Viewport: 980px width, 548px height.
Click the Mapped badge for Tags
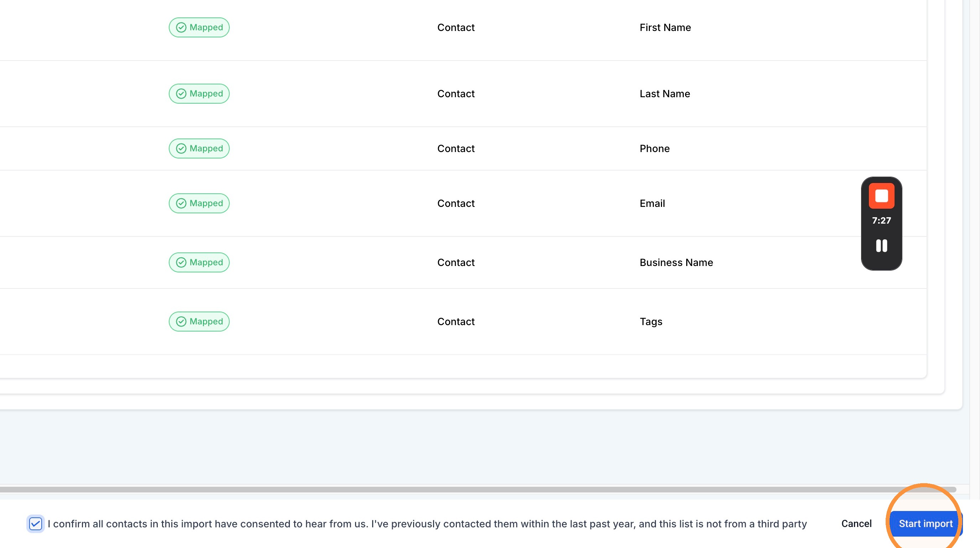199,321
